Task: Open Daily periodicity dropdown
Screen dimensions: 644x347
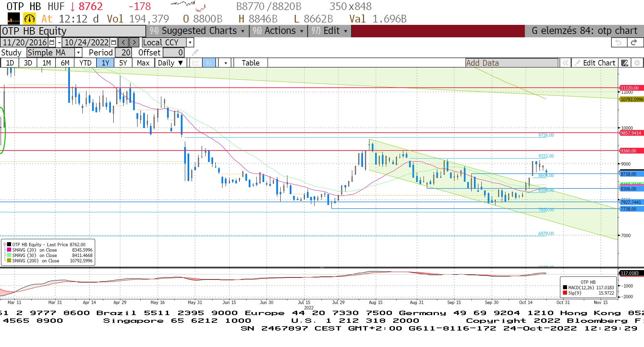Action: [170, 63]
